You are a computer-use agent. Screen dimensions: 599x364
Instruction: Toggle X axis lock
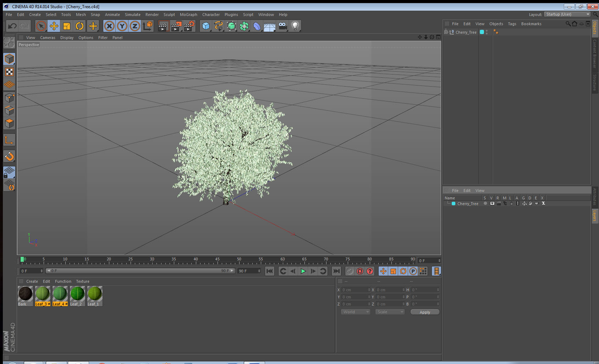[x=109, y=26]
